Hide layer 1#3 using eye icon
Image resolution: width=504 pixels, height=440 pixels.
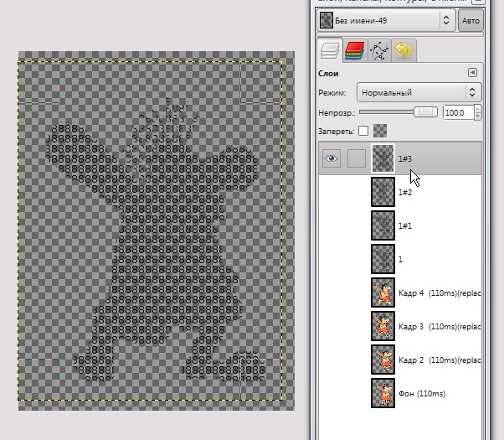[x=331, y=158]
